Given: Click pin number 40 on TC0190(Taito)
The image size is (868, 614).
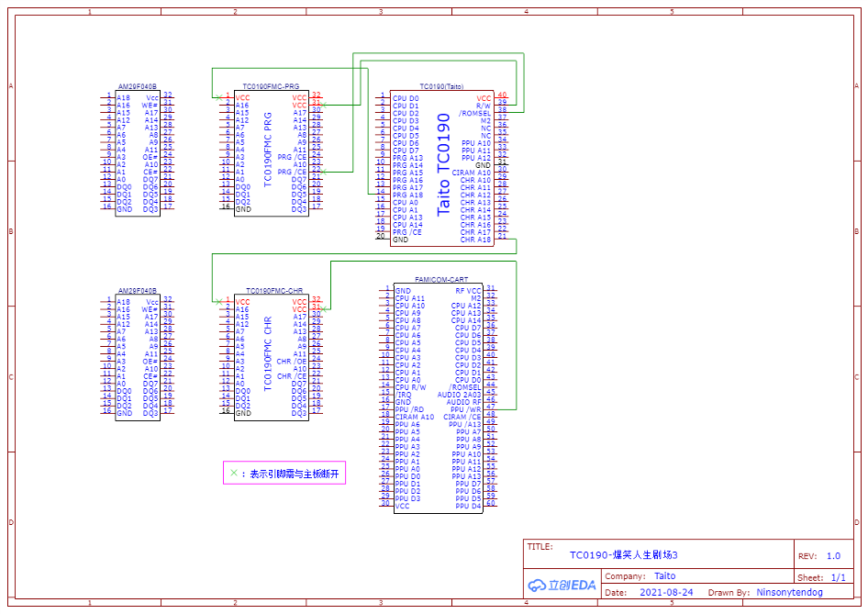Looking at the screenshot, I should coord(502,95).
